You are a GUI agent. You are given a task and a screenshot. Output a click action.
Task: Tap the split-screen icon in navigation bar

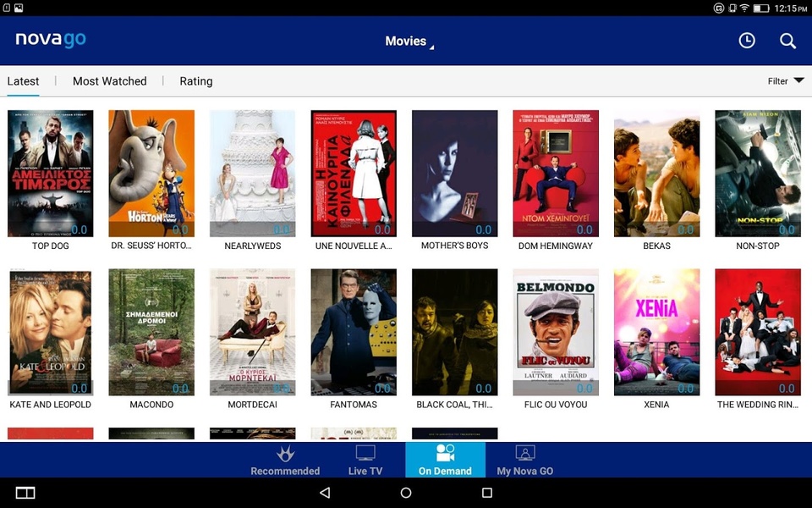coord(25,493)
